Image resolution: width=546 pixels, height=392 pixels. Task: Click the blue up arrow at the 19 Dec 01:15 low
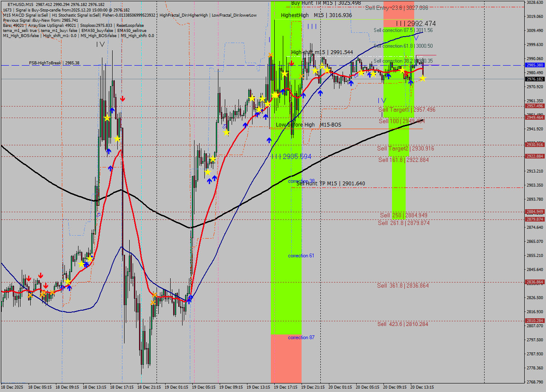(189, 300)
